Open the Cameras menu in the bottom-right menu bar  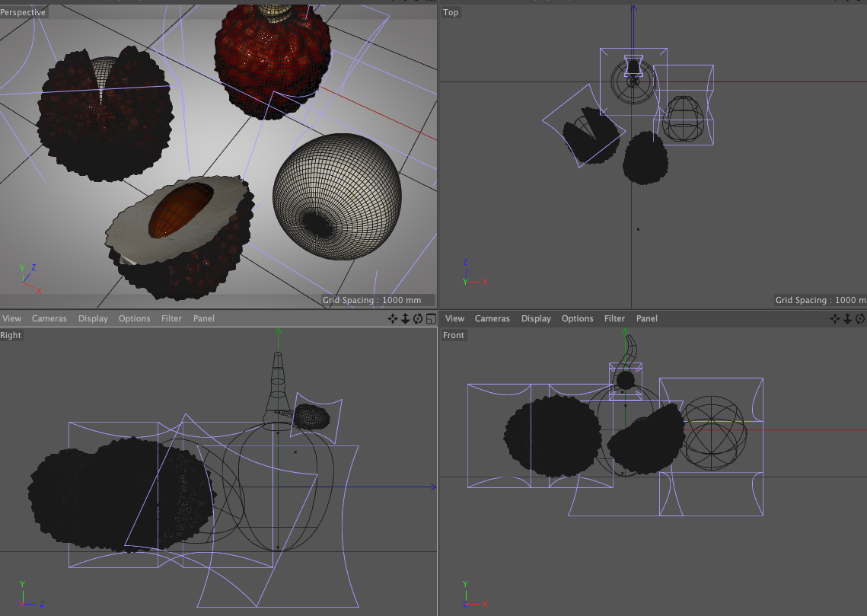click(492, 318)
